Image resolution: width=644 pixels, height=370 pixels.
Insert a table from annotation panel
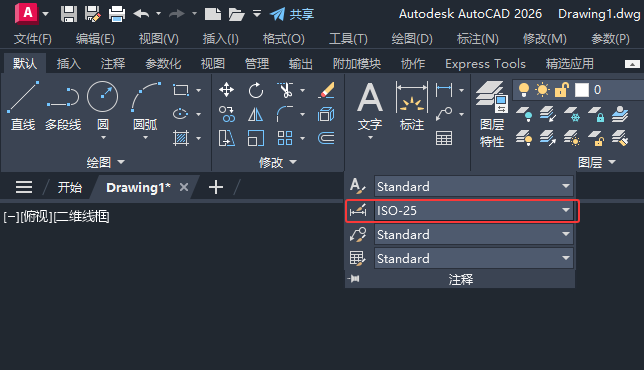point(444,138)
